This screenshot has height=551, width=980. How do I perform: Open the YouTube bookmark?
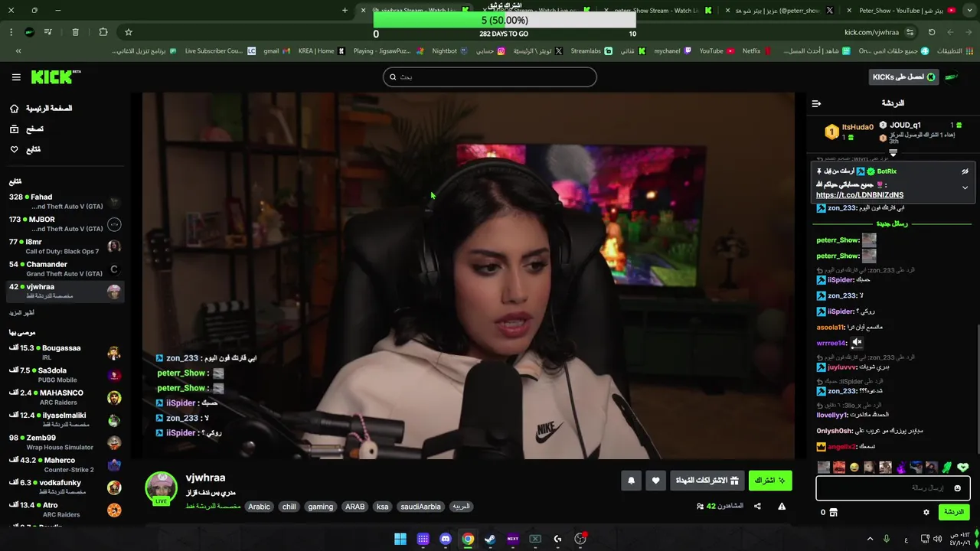pos(717,51)
